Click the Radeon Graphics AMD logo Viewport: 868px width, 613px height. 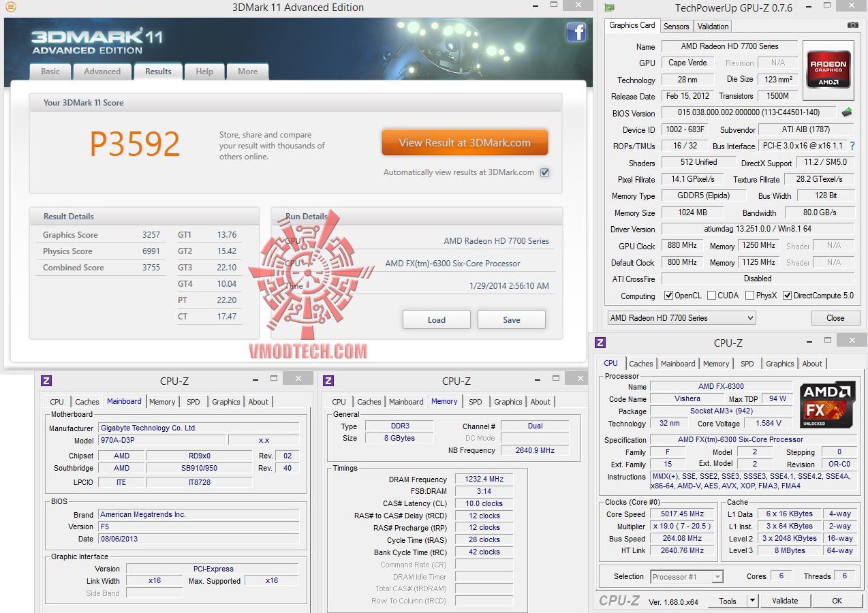pyautogui.click(x=828, y=69)
